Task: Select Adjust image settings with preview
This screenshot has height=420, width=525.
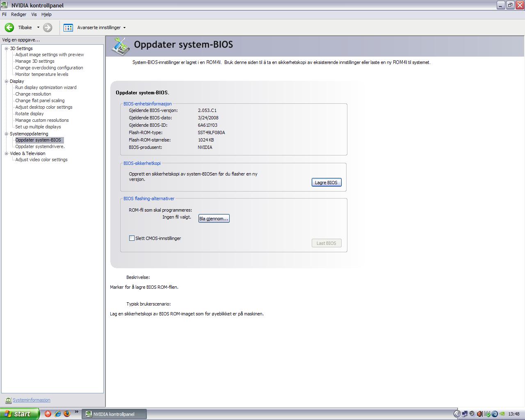Action: click(50, 55)
